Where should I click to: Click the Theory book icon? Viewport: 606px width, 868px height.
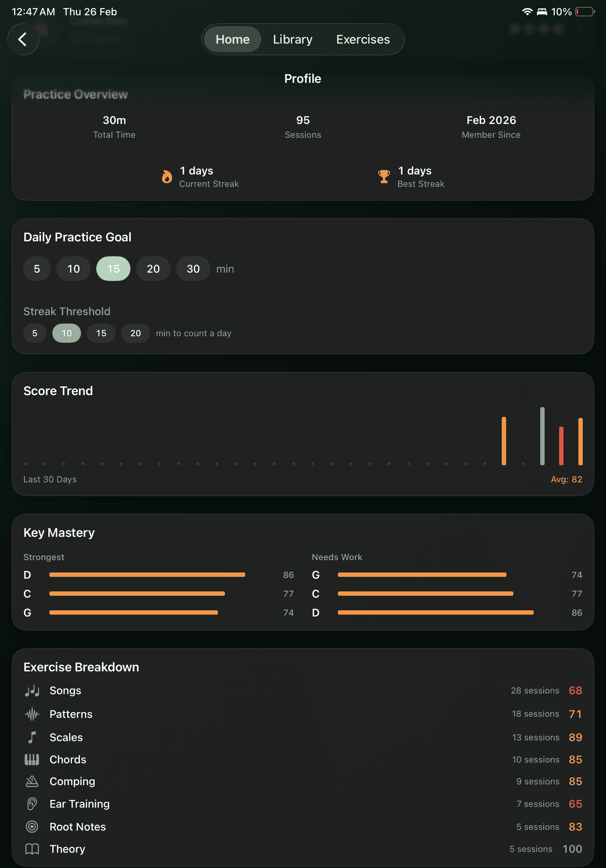tap(32, 849)
